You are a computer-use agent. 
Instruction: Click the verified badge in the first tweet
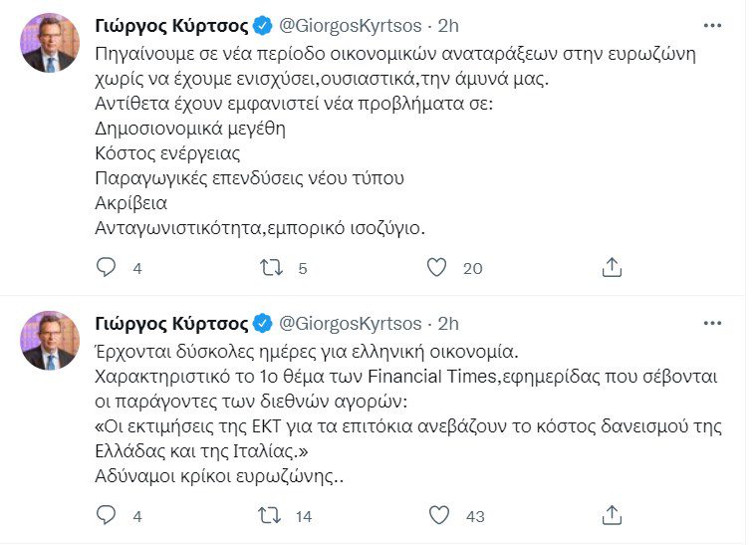[262, 24]
